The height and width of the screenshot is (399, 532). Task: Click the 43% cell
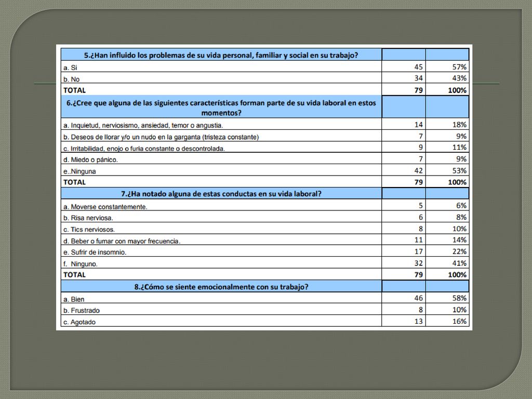[459, 78]
